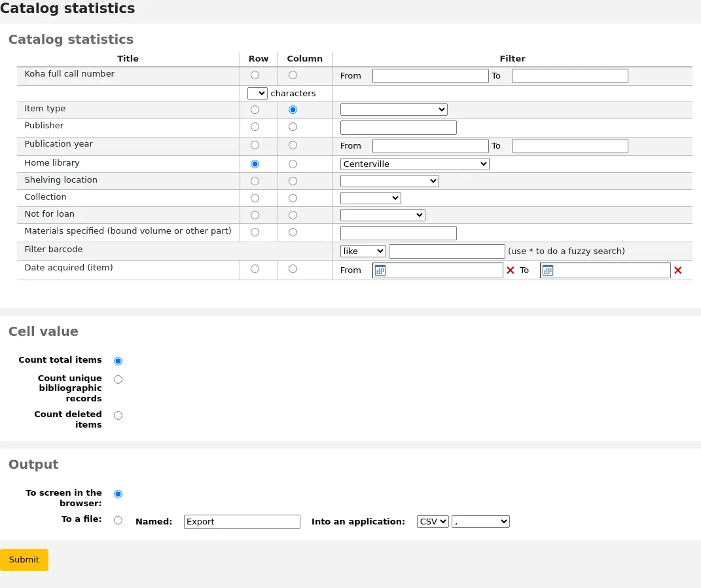701x588 pixels.
Task: Focus the Named file field containing Export
Action: [242, 522]
